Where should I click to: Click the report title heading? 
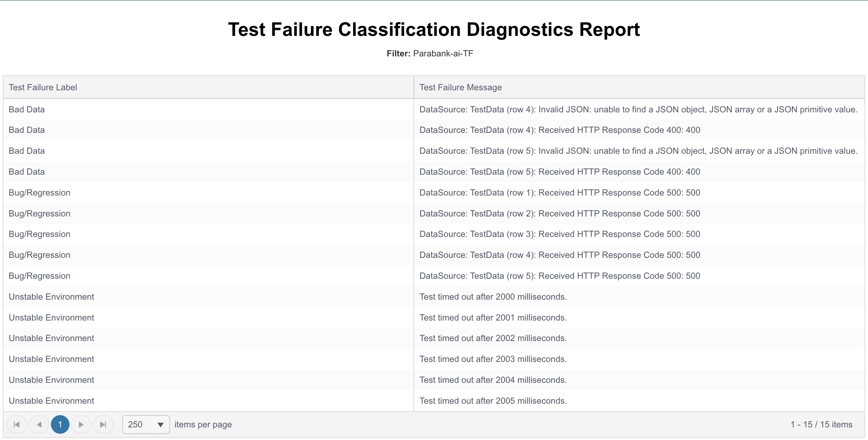434,30
